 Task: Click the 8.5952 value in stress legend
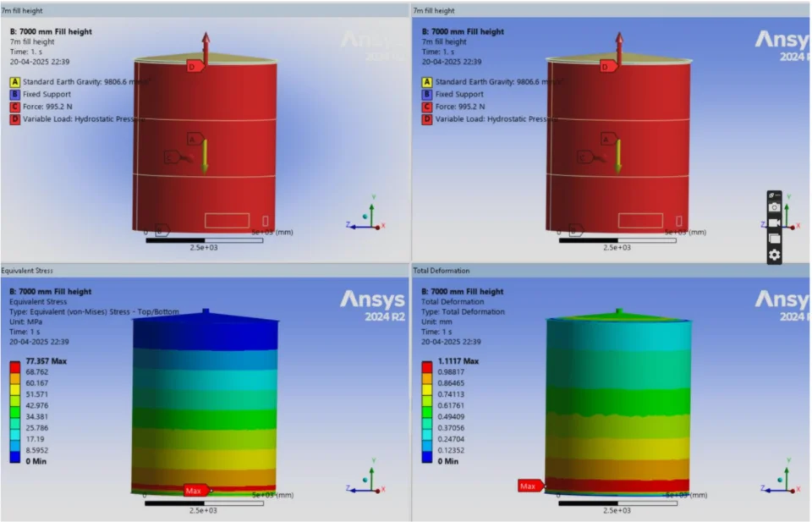(x=36, y=450)
